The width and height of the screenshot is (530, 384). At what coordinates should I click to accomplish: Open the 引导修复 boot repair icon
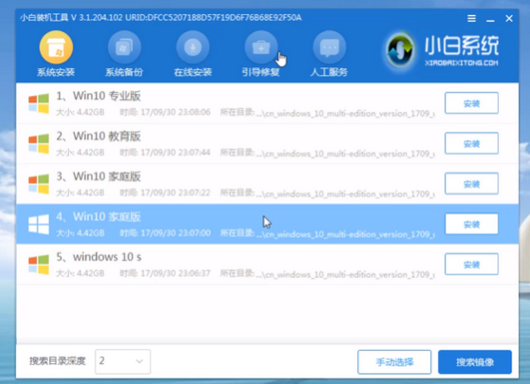pyautogui.click(x=261, y=47)
